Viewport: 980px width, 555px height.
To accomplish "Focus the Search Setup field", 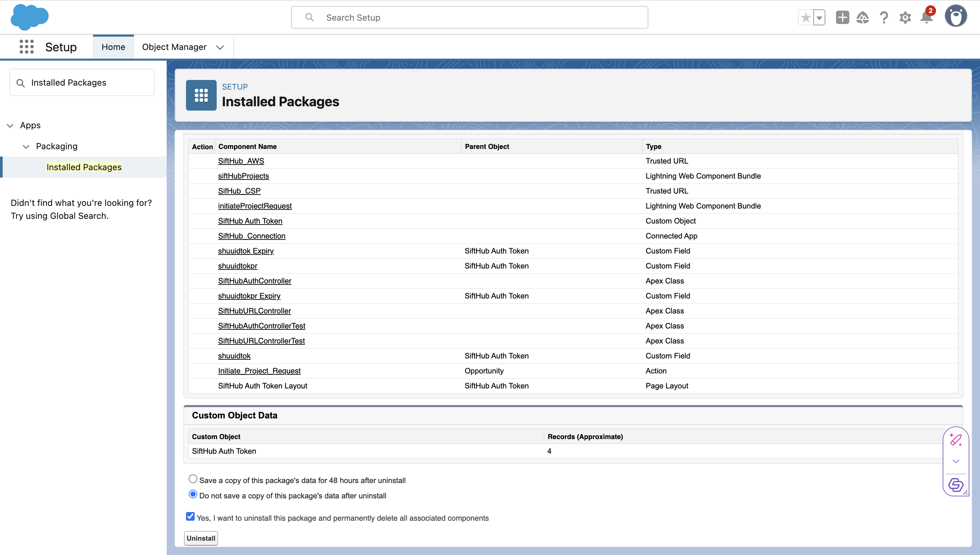I will click(x=469, y=18).
